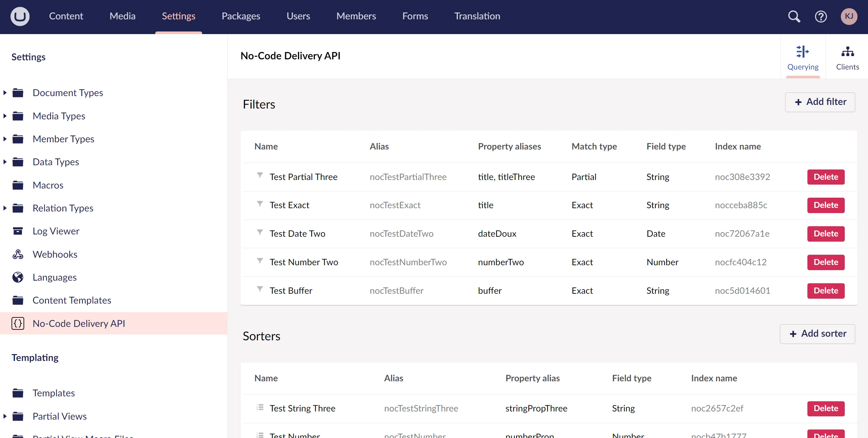Click sorter icon beside Test String Three
Viewport: 868px width, 438px height.
(260, 407)
